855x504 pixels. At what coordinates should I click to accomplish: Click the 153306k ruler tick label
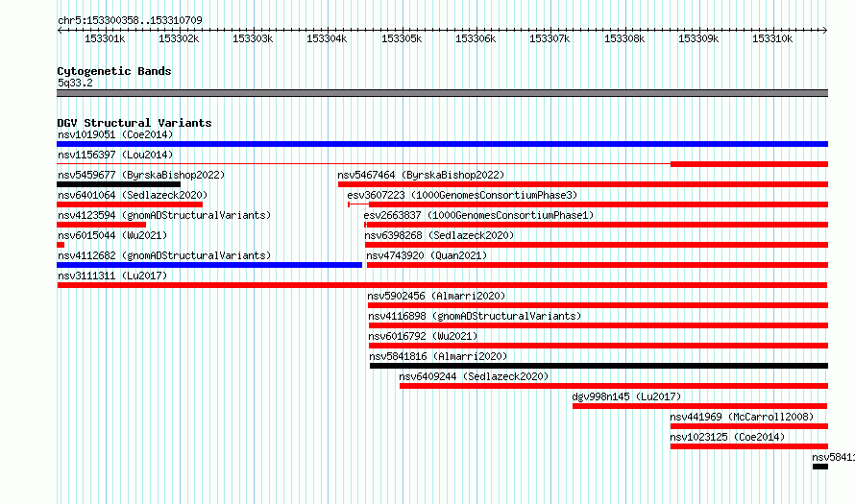pyautogui.click(x=476, y=38)
